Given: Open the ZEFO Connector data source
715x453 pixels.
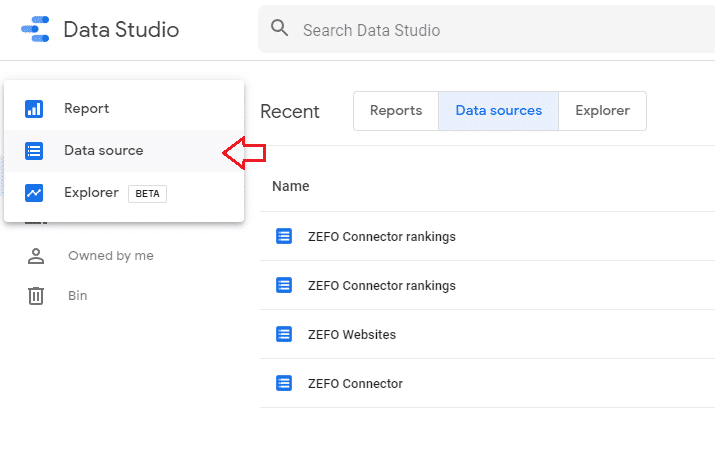Looking at the screenshot, I should click(x=355, y=384).
